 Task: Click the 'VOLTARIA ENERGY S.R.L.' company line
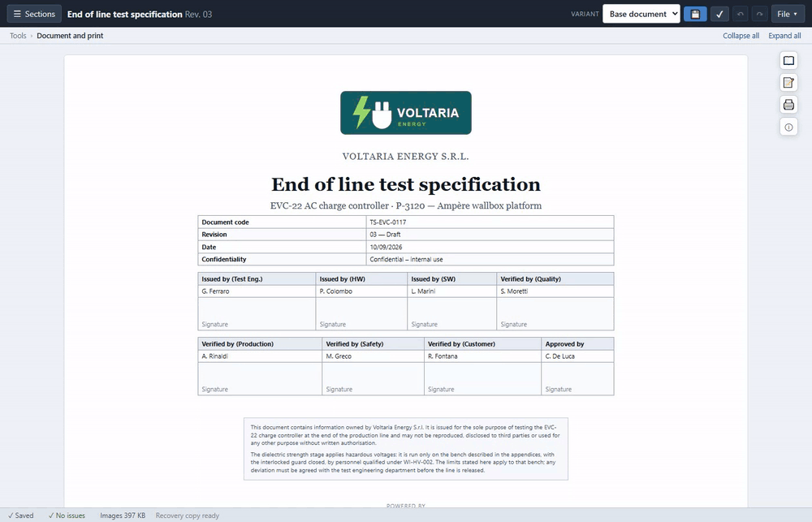coord(406,157)
